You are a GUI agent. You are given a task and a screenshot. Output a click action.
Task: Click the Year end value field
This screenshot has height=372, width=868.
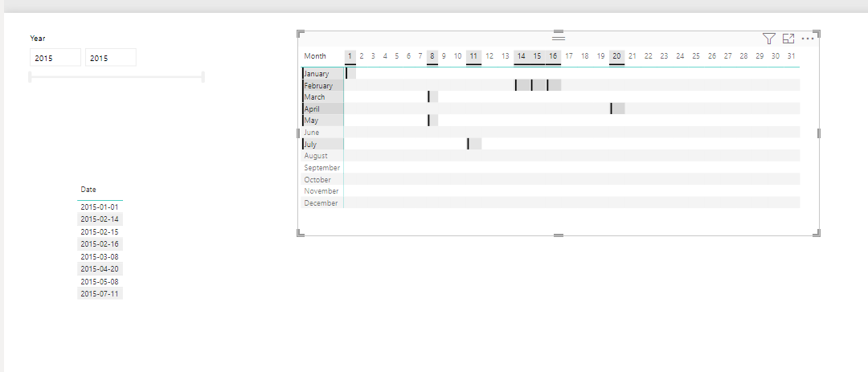pos(111,58)
